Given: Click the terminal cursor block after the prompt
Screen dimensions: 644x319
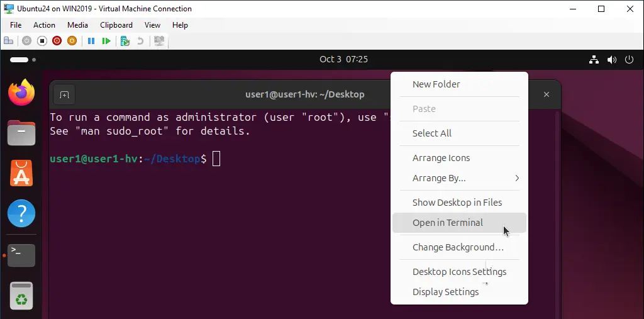Looking at the screenshot, I should tap(216, 159).
